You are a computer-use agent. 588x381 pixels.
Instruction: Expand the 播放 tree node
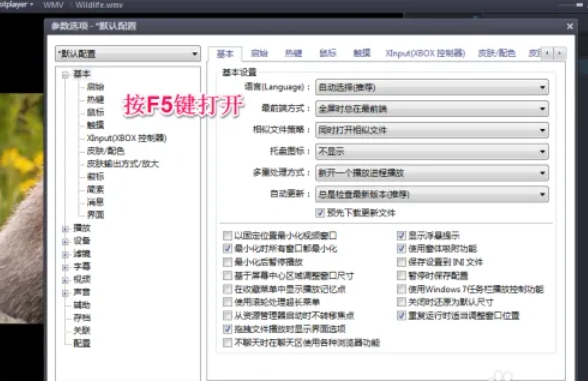(65, 229)
